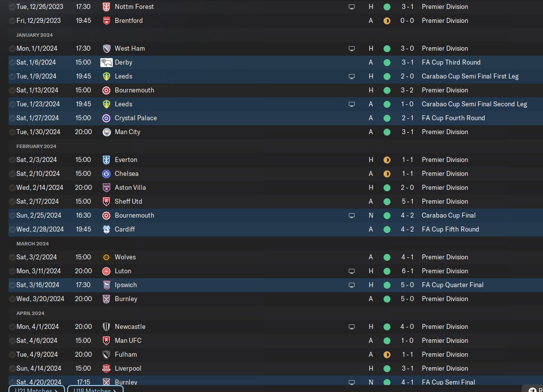Click the Newcastle striped shield badge

pyautogui.click(x=106, y=326)
